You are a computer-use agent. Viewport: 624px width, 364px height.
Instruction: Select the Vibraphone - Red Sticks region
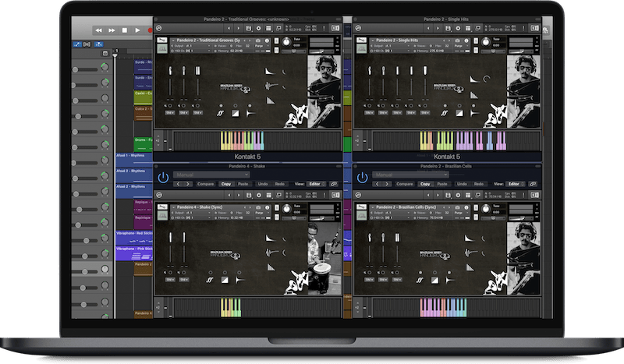coord(134,238)
